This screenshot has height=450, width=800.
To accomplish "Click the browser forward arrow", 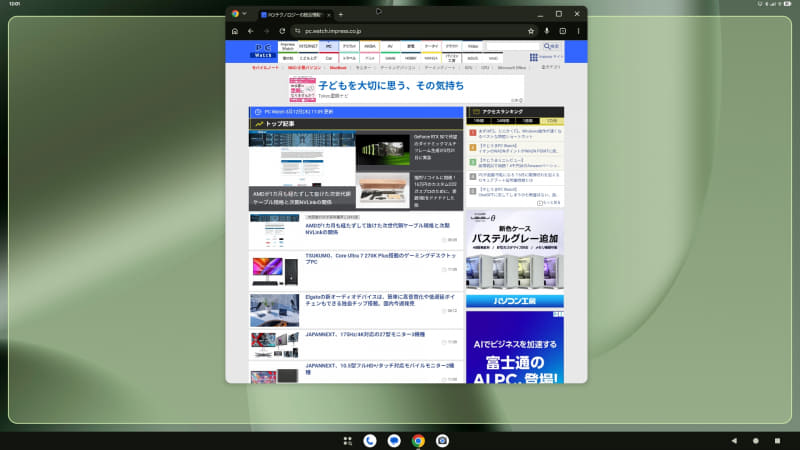I will point(266,31).
